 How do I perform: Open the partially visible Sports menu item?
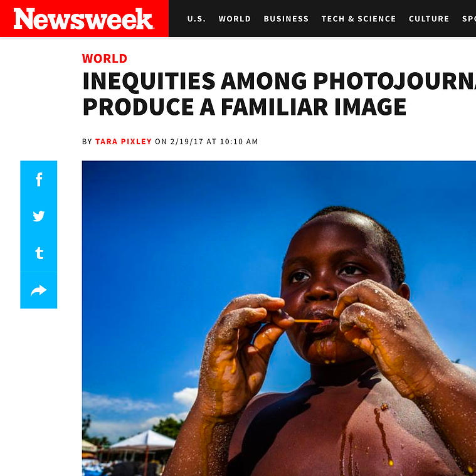tap(468, 19)
